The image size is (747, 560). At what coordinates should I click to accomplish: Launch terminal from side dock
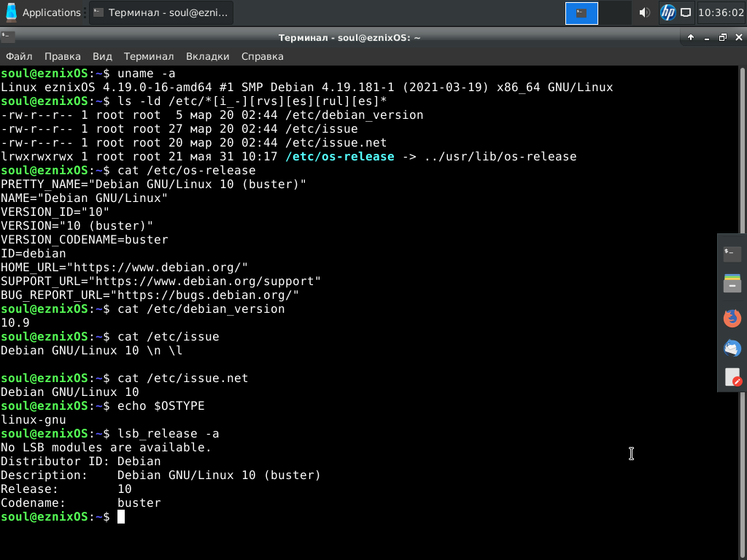point(732,253)
